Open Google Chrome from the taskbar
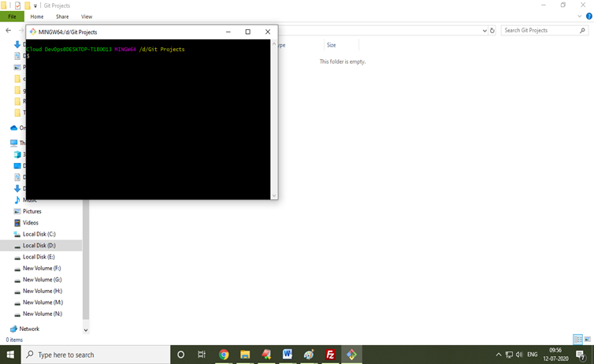Screen dimensions: 594x364 click(224, 355)
